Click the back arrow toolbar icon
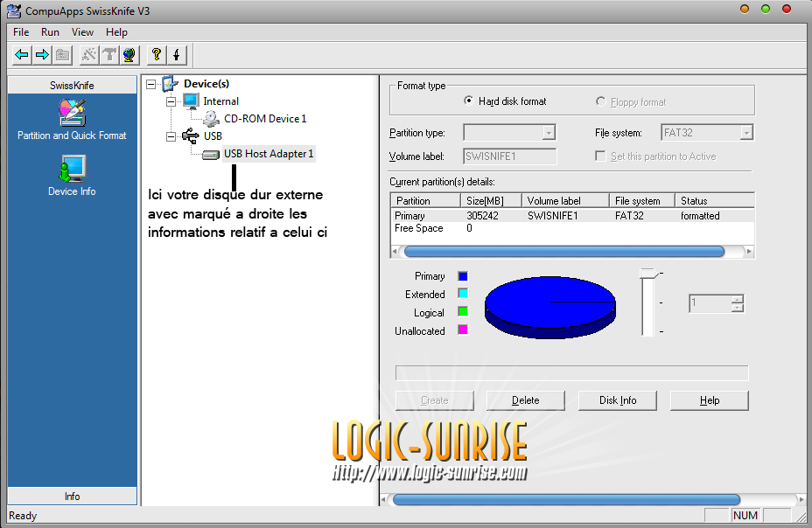Image resolution: width=812 pixels, height=528 pixels. click(22, 54)
